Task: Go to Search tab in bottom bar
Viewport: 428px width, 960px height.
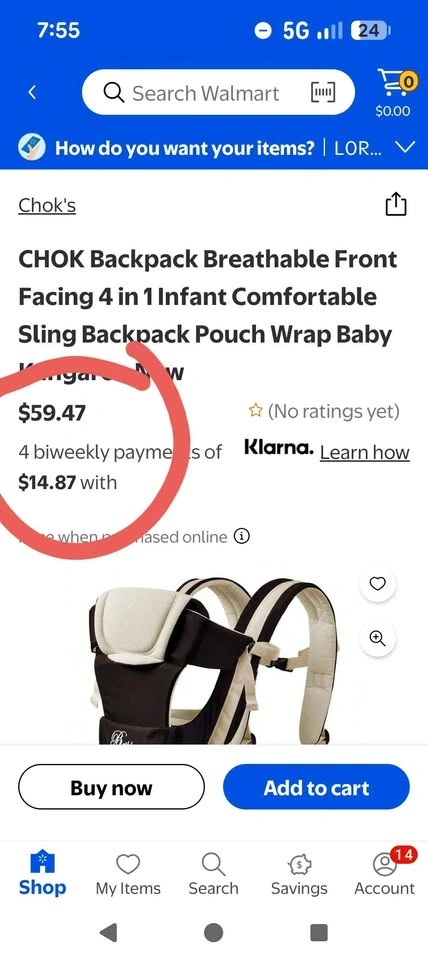Action: click(213, 875)
